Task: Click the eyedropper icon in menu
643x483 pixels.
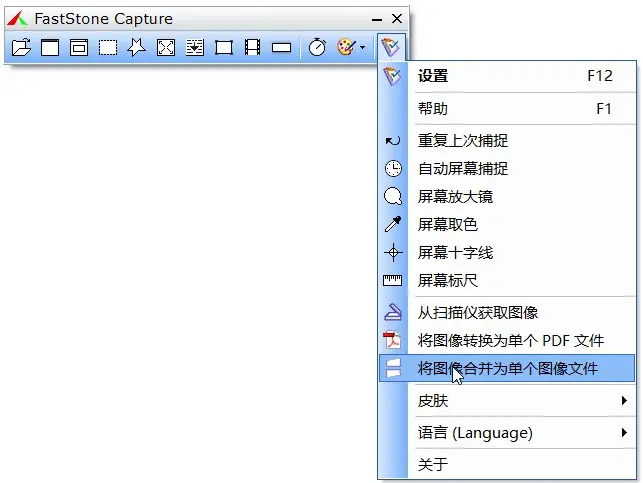Action: (x=393, y=224)
